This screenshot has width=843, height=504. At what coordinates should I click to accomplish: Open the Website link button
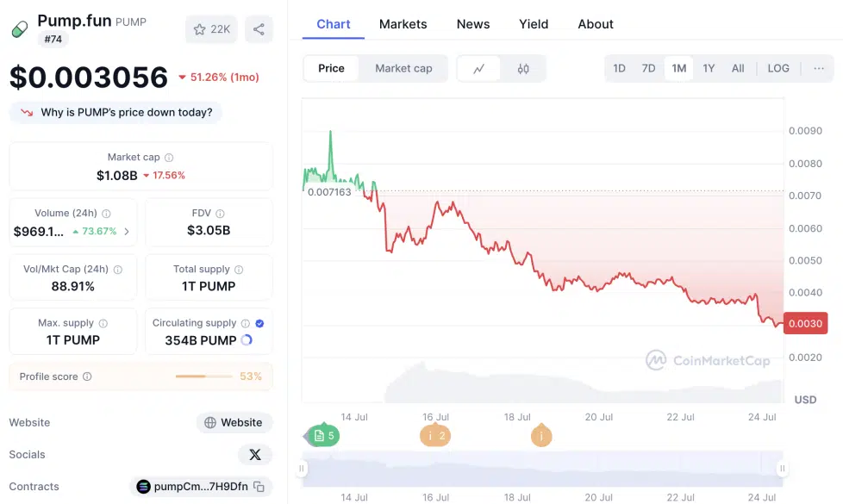[x=234, y=423]
